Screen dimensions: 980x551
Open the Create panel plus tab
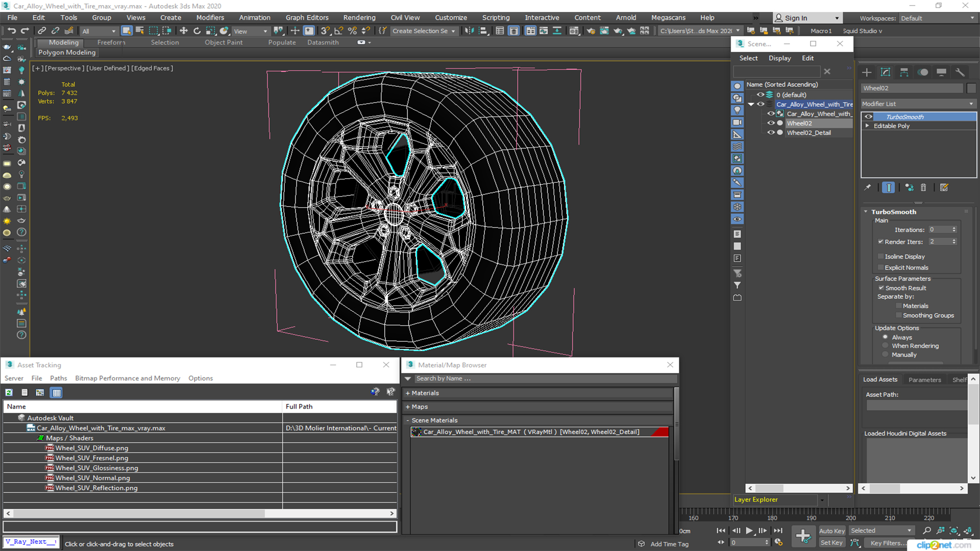867,72
